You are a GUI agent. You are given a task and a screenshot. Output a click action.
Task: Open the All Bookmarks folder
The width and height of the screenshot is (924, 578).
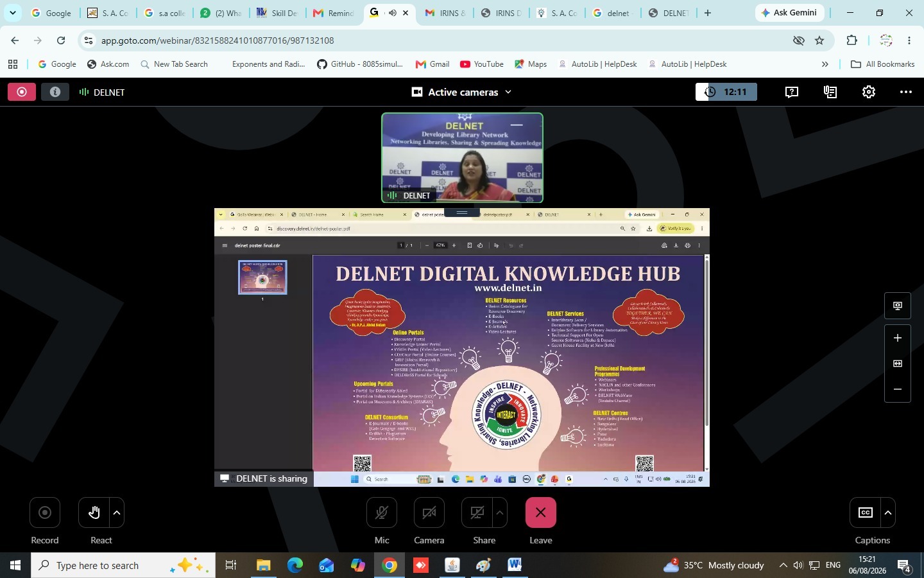[882, 64]
